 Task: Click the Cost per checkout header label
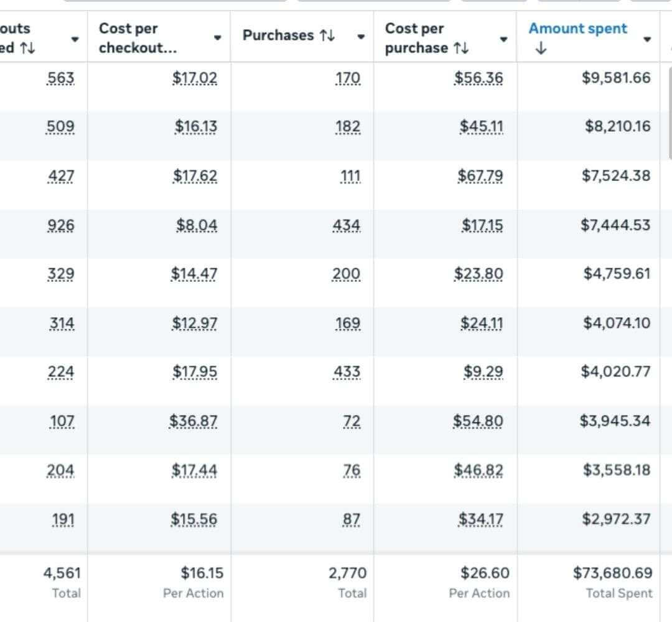click(x=138, y=38)
